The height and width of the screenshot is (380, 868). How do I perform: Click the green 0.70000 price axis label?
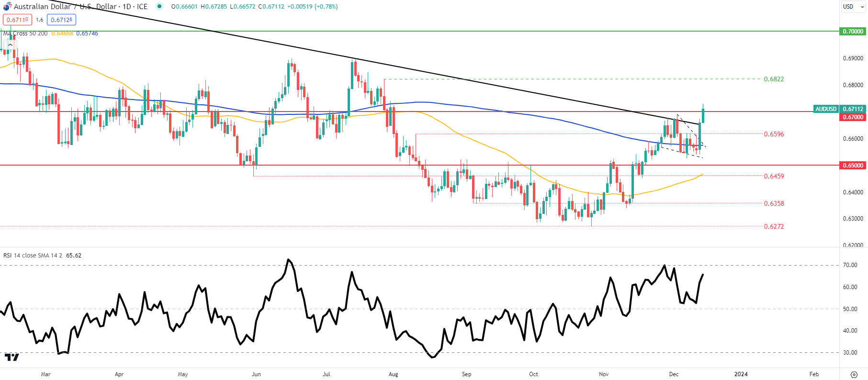pyautogui.click(x=853, y=31)
